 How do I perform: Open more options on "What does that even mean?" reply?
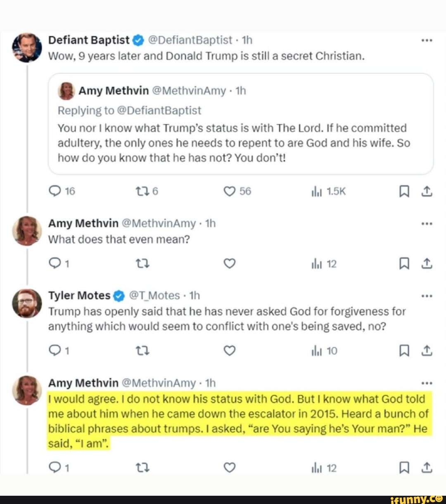pyautogui.click(x=427, y=224)
